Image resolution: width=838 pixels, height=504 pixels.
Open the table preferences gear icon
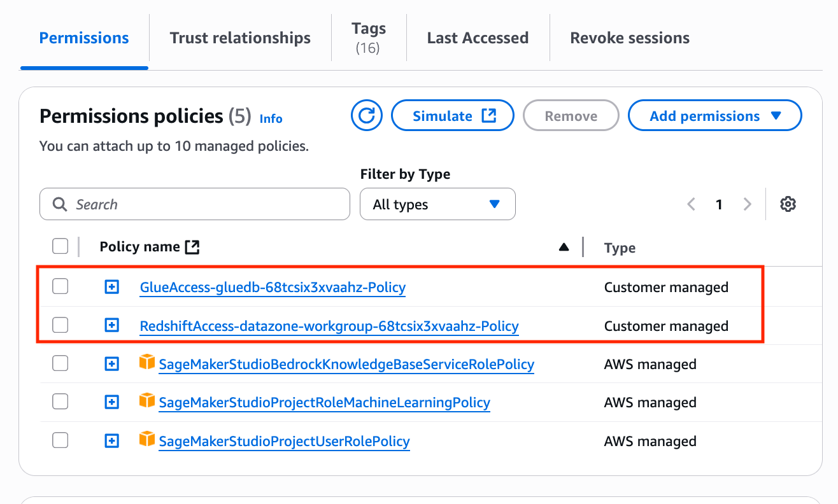[788, 204]
